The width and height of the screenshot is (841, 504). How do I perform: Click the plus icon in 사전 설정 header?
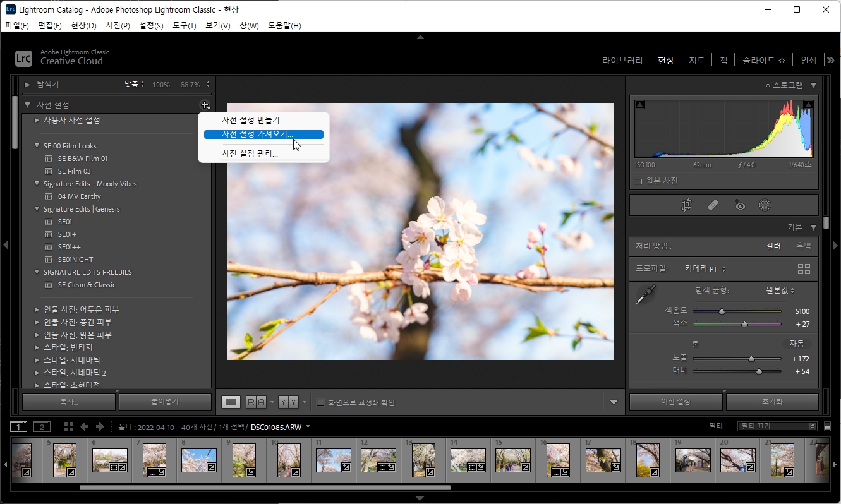coord(205,105)
